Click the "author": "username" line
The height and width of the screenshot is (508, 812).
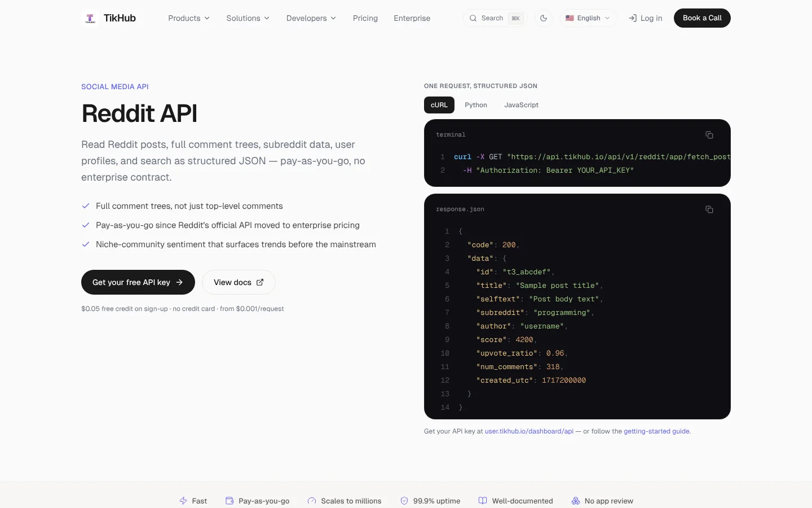(522, 326)
